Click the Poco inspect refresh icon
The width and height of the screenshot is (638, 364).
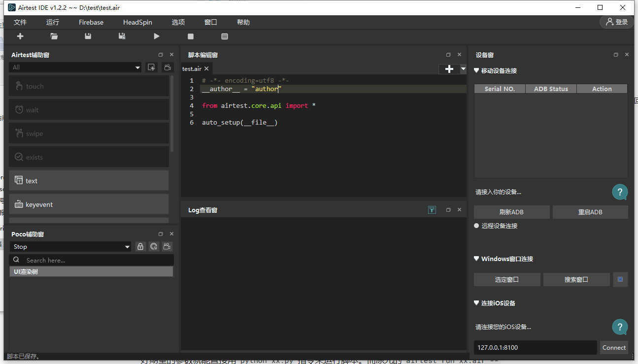click(154, 247)
